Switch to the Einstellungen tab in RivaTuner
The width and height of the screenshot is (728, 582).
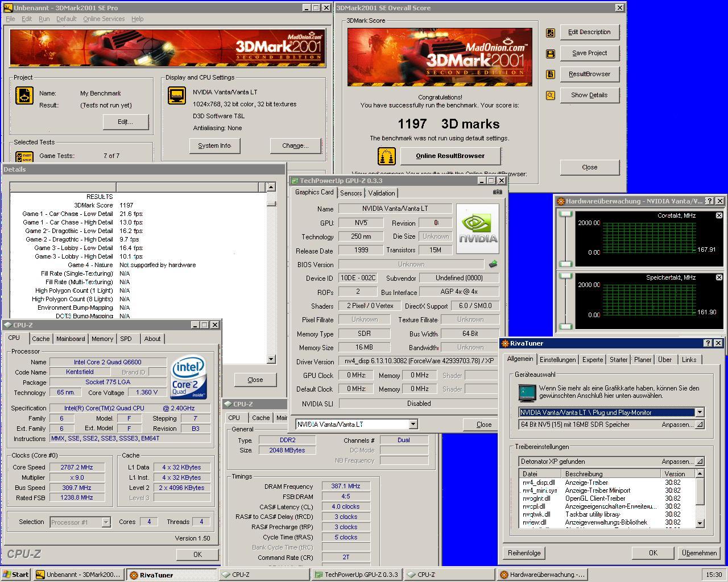[x=557, y=360]
